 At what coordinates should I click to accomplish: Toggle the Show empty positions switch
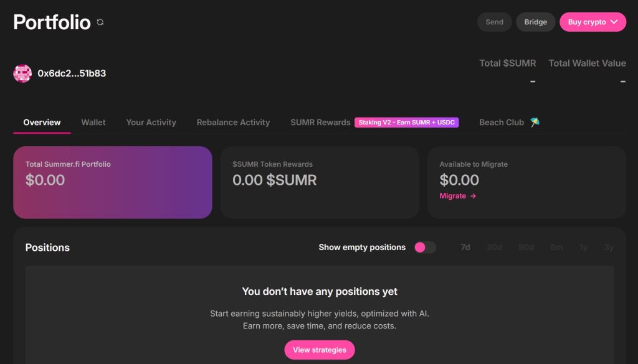425,248
